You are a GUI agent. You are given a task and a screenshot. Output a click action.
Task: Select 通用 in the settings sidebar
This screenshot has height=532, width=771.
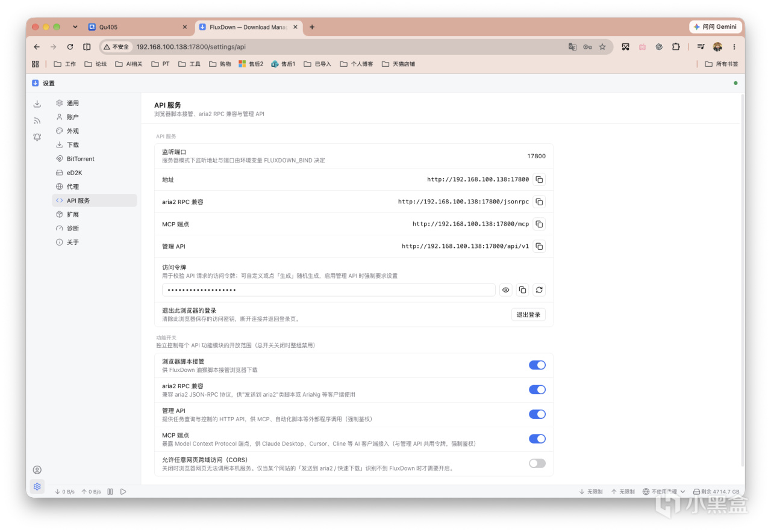click(95, 104)
